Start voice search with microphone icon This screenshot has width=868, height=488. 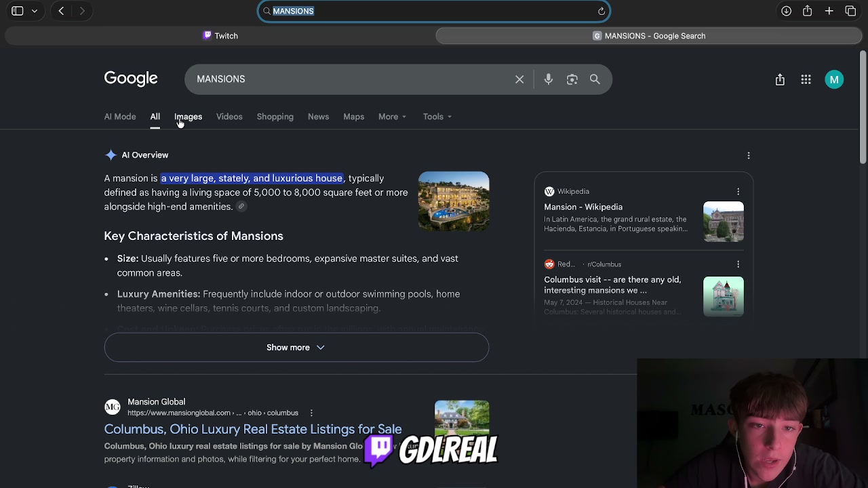[x=549, y=79]
